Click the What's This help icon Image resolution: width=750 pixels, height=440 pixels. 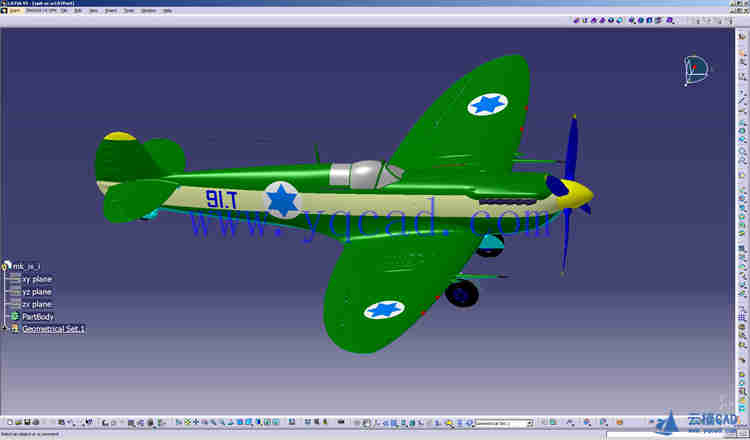pos(89,423)
